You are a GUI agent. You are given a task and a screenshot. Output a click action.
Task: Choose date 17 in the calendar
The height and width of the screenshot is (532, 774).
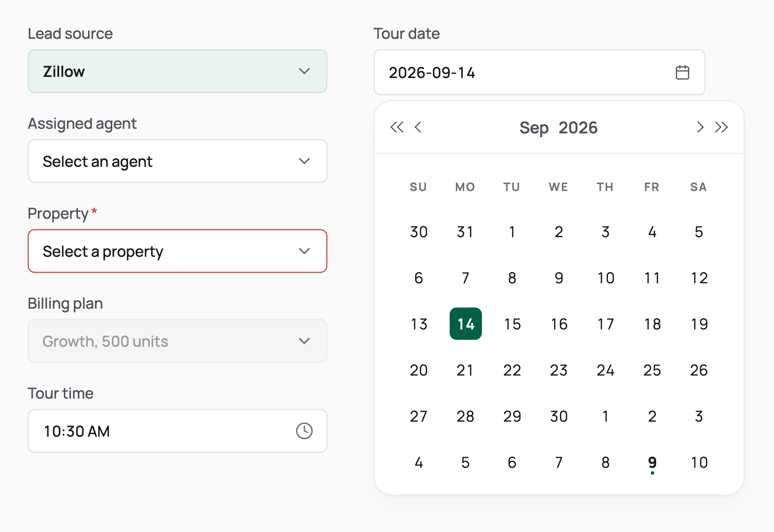point(606,324)
